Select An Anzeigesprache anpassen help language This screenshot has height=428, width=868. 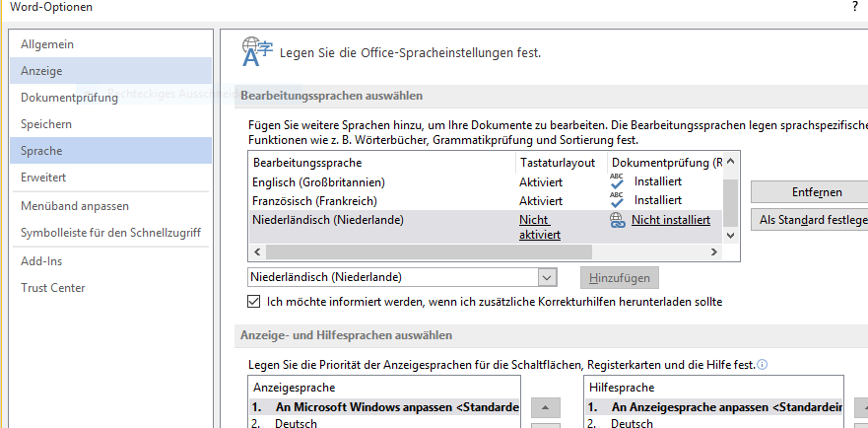click(714, 407)
